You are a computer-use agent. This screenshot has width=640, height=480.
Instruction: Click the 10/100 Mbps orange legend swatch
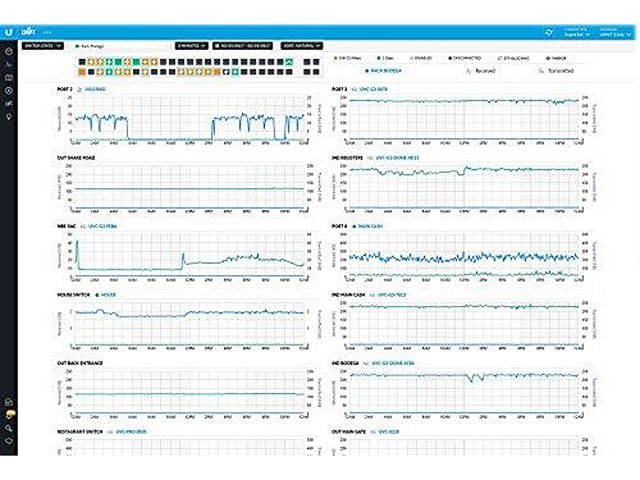tap(336, 59)
